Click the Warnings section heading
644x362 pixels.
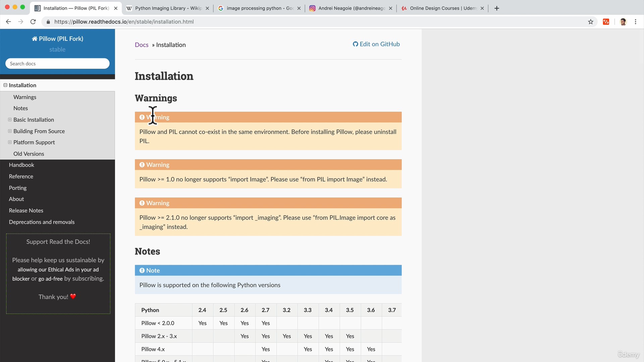156,98
